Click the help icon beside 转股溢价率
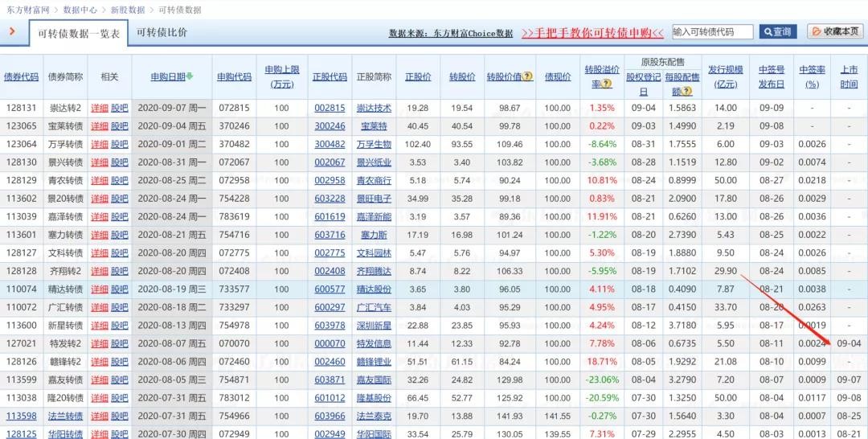The image size is (868, 439). tap(606, 84)
